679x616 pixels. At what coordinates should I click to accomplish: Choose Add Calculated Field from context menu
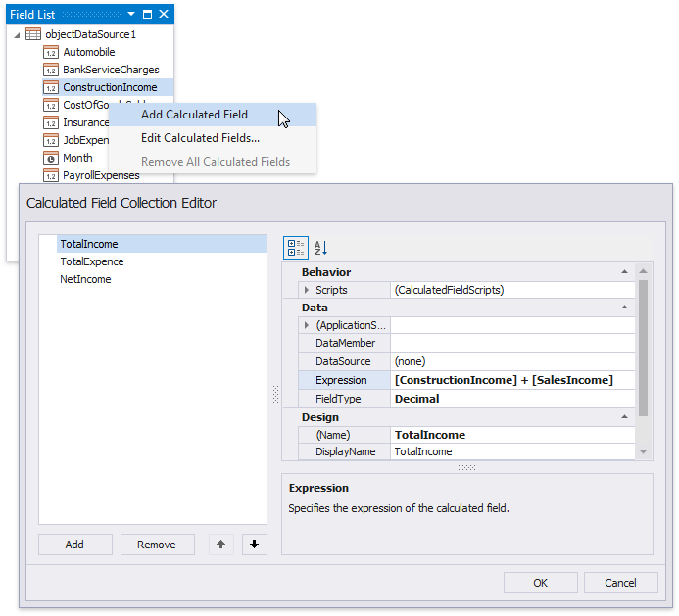click(x=213, y=115)
